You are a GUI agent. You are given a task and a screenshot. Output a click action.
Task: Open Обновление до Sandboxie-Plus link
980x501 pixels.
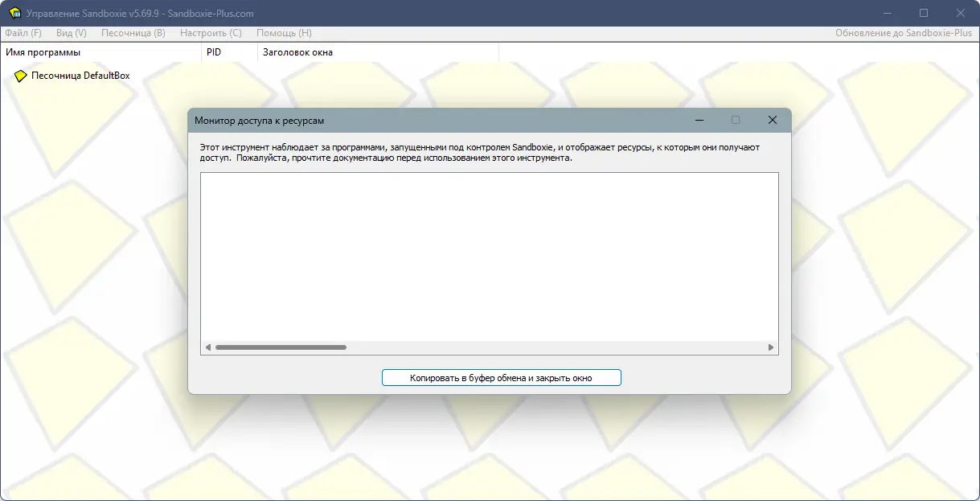(904, 33)
